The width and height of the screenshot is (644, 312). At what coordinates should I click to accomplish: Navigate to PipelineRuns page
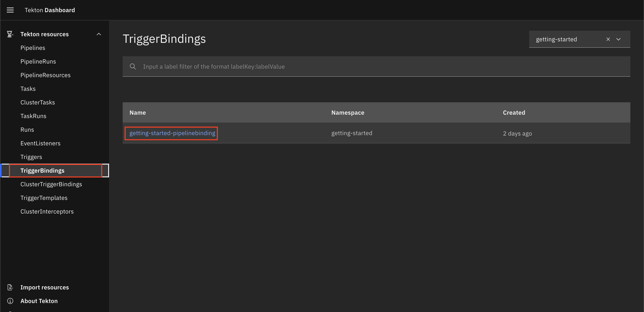click(x=38, y=62)
